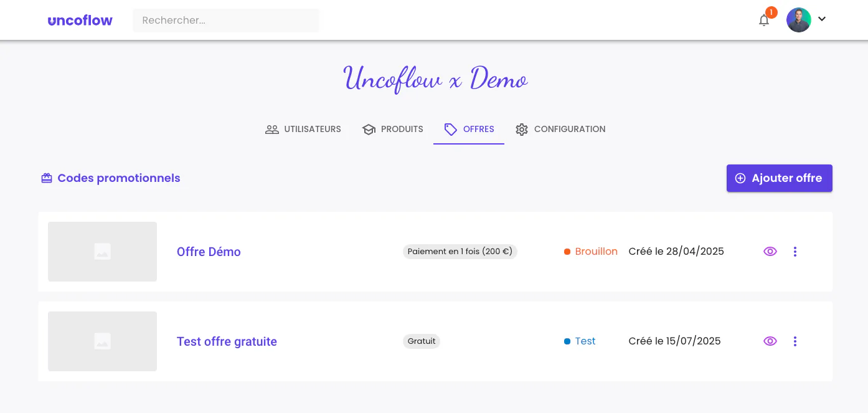This screenshot has height=413, width=868.
Task: Open more options menu for Test offre gratuite
Action: [x=795, y=341]
